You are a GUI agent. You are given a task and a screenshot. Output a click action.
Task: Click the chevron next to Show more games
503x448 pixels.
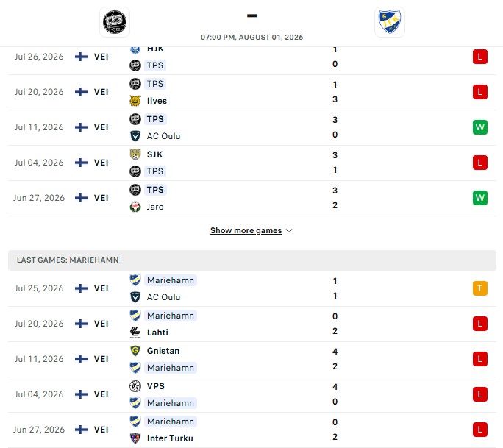[289, 231]
